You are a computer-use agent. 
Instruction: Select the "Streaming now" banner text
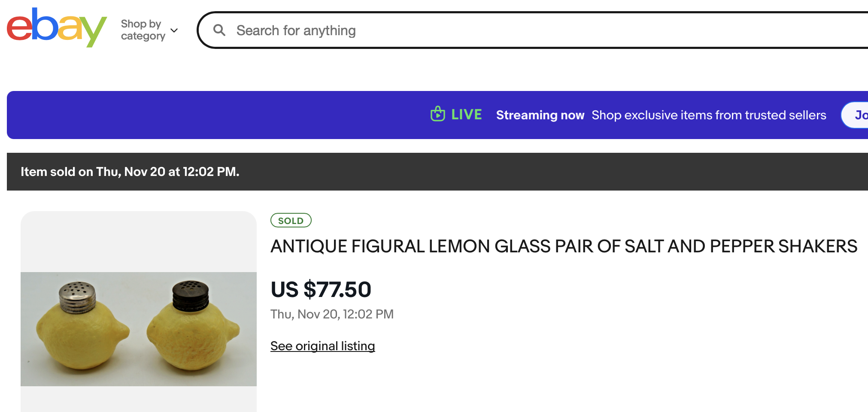[540, 115]
